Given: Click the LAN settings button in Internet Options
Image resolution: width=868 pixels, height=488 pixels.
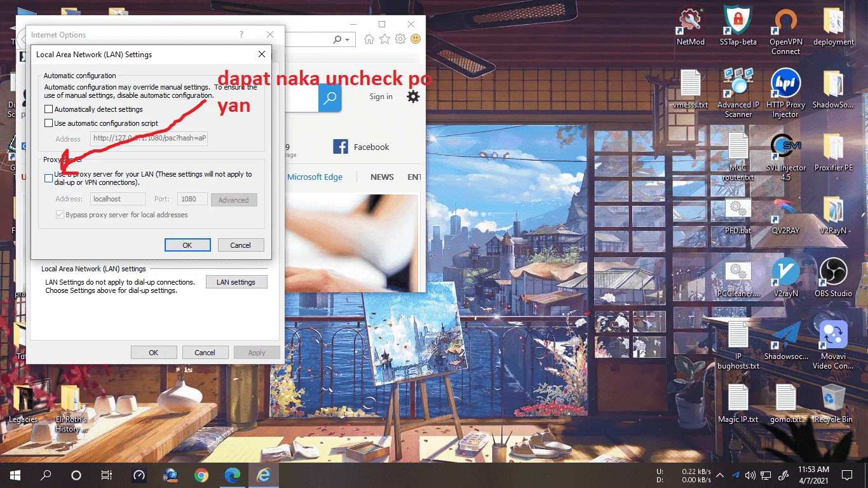Looking at the screenshot, I should [x=236, y=282].
